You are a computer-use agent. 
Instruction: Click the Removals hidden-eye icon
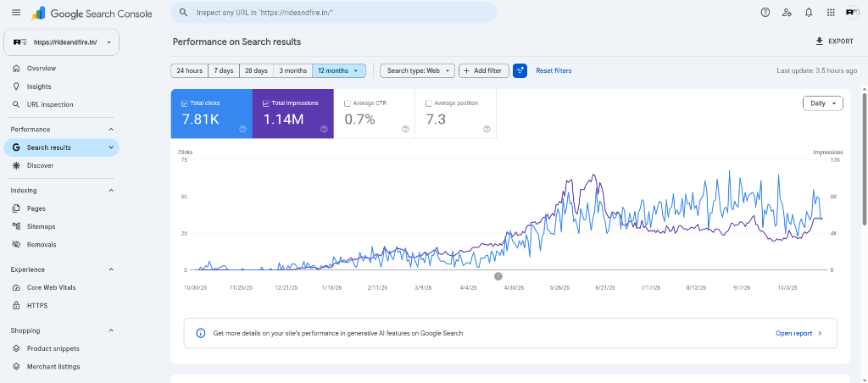pos(16,245)
